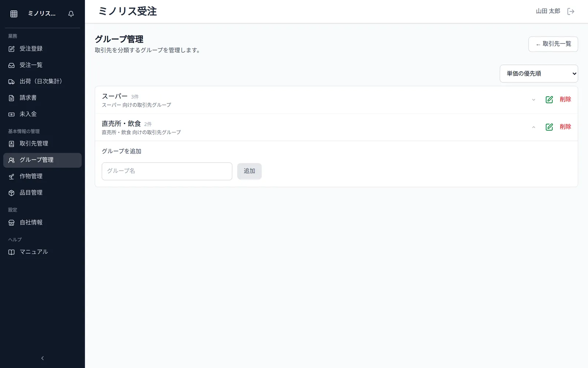Collapse the sidebar with the left chevron
588x368 pixels.
(43, 358)
